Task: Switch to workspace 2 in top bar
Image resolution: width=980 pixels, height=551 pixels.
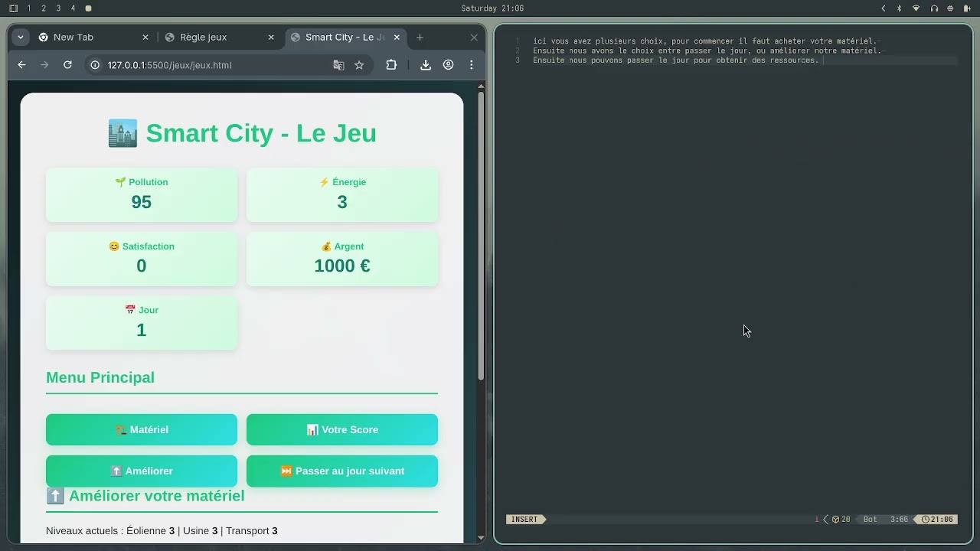Action: pyautogui.click(x=44, y=8)
